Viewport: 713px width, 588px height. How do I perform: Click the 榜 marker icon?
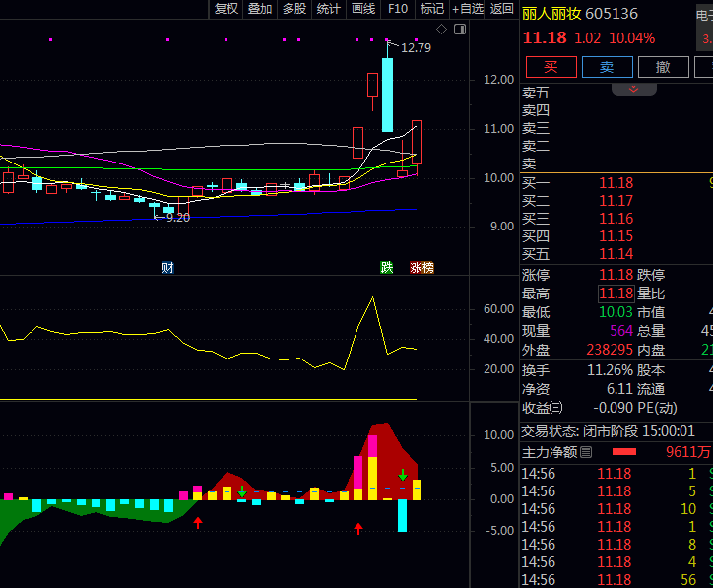coord(427,268)
